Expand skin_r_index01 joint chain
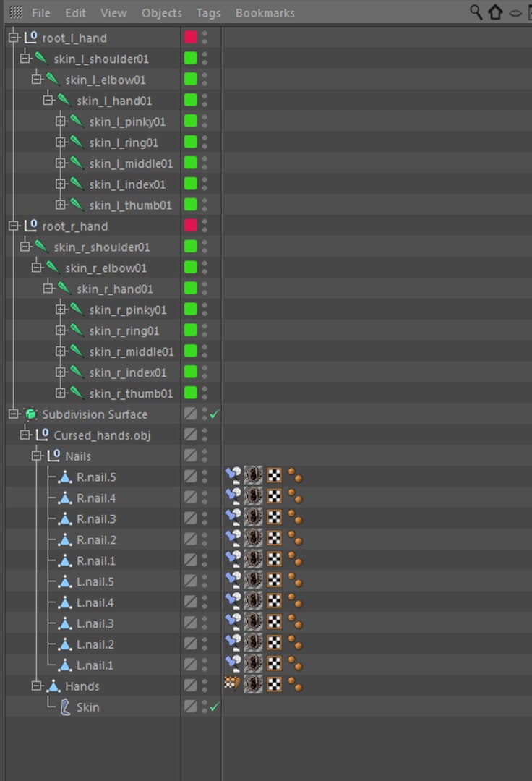Viewport: 532px width, 781px height. [60, 372]
